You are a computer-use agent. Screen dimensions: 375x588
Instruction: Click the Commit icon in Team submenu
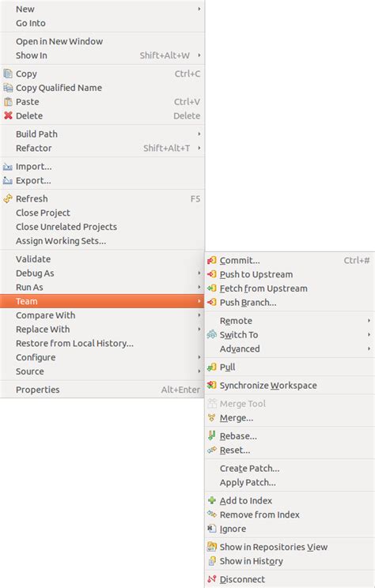click(212, 260)
